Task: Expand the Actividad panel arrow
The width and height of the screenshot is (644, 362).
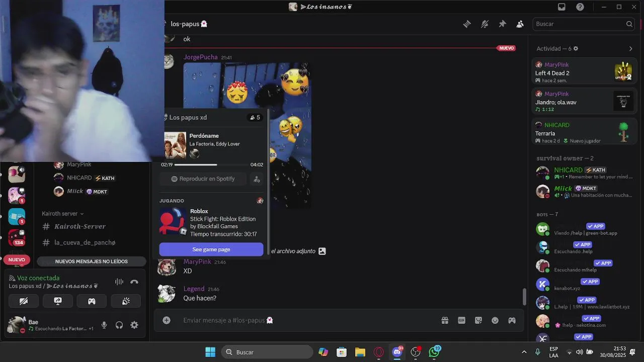Action: pyautogui.click(x=630, y=49)
